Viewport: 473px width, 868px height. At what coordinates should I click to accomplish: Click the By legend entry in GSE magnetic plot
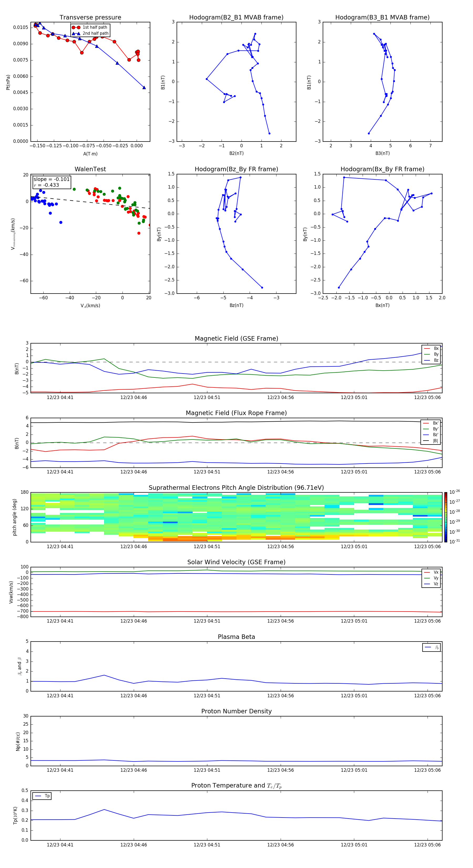pos(431,354)
